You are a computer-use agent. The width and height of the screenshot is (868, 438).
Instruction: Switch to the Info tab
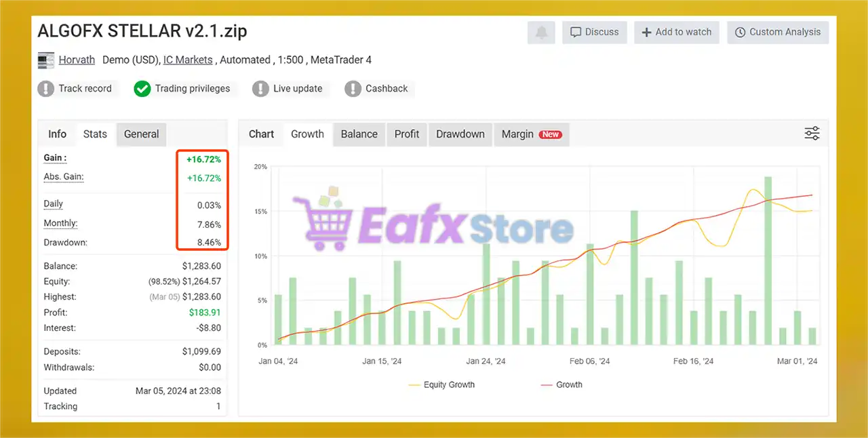(x=58, y=134)
